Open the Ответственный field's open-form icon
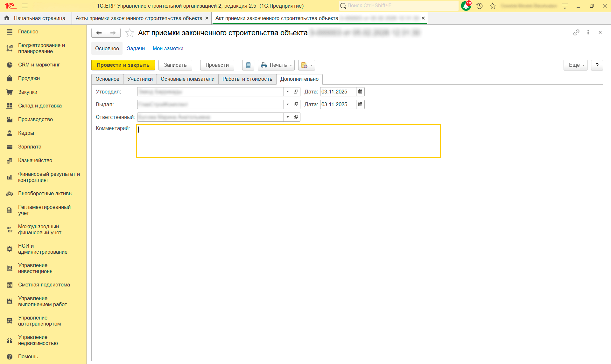This screenshot has height=364, width=611. [296, 117]
